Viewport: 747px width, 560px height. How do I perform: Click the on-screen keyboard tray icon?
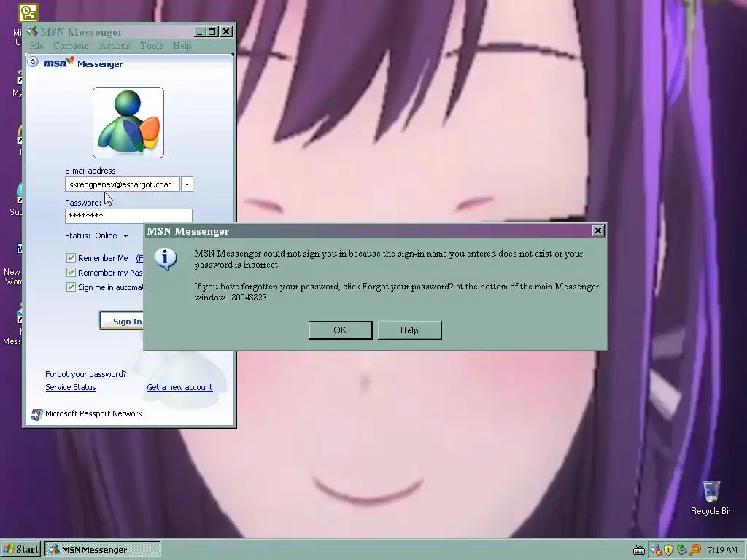coord(639,551)
